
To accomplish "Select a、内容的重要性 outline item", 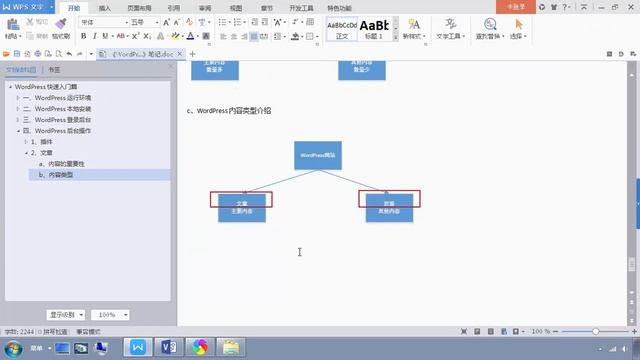I will 61,164.
